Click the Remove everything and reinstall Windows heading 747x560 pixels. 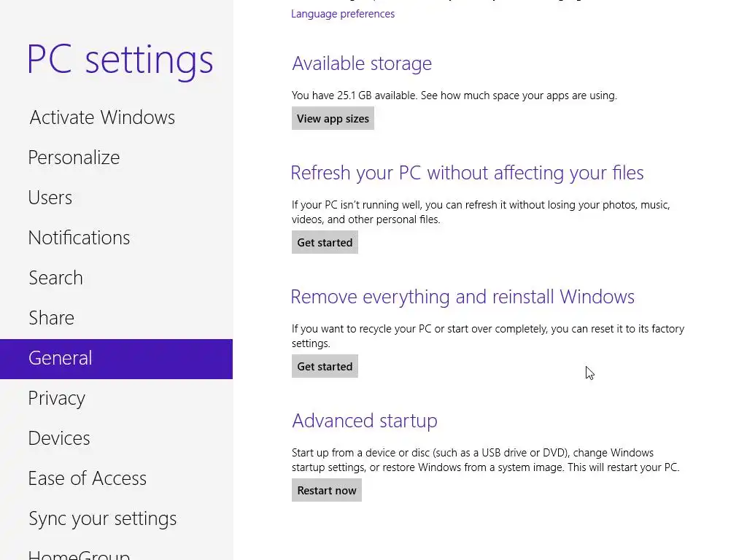(462, 297)
